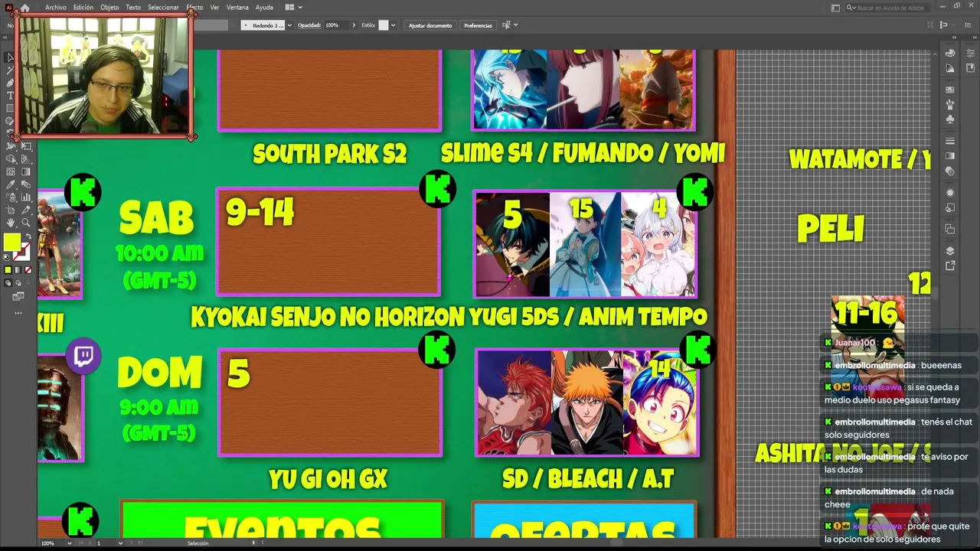Enable Draw Normal mode

click(8, 283)
